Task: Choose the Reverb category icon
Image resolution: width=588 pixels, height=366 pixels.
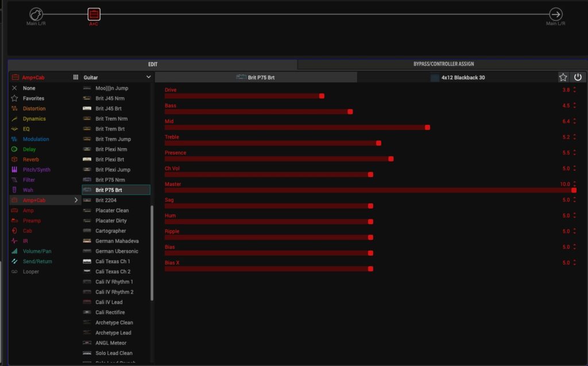Action: click(x=14, y=159)
